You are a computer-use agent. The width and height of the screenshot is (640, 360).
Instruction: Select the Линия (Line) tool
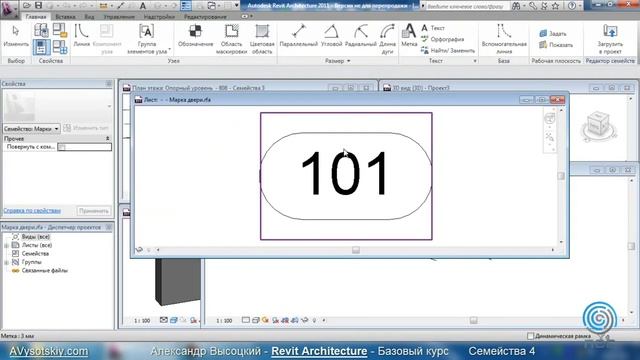(82, 36)
